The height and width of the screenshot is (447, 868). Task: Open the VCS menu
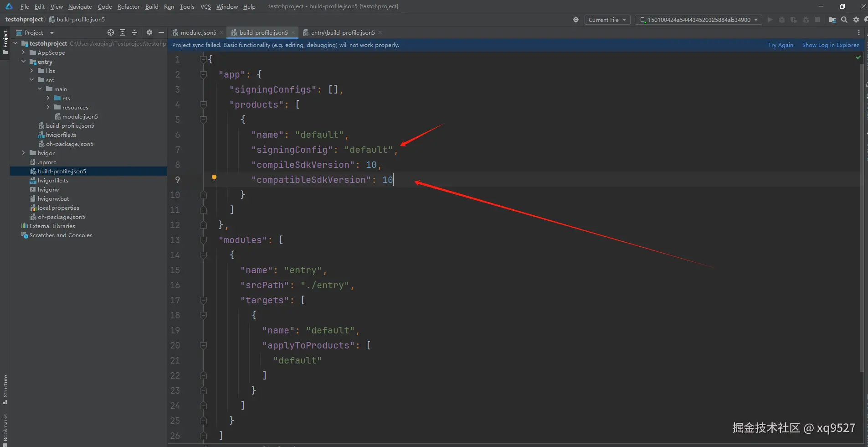pyautogui.click(x=205, y=6)
